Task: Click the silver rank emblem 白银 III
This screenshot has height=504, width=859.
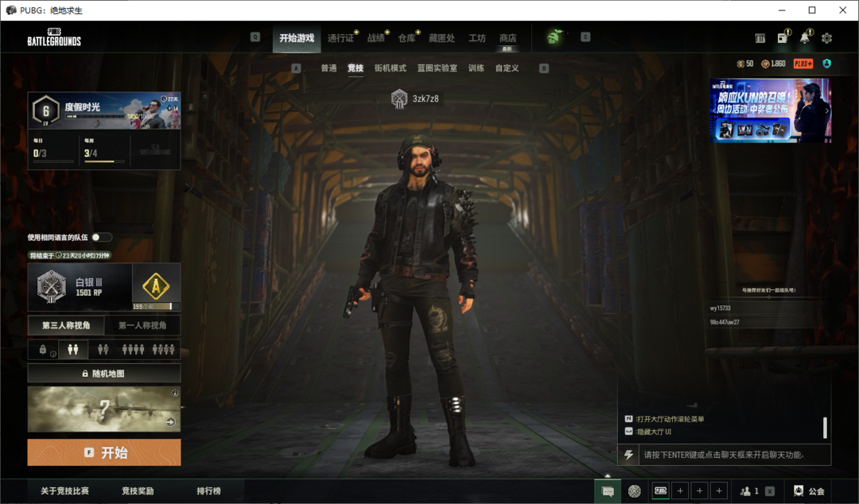Action: point(52,286)
